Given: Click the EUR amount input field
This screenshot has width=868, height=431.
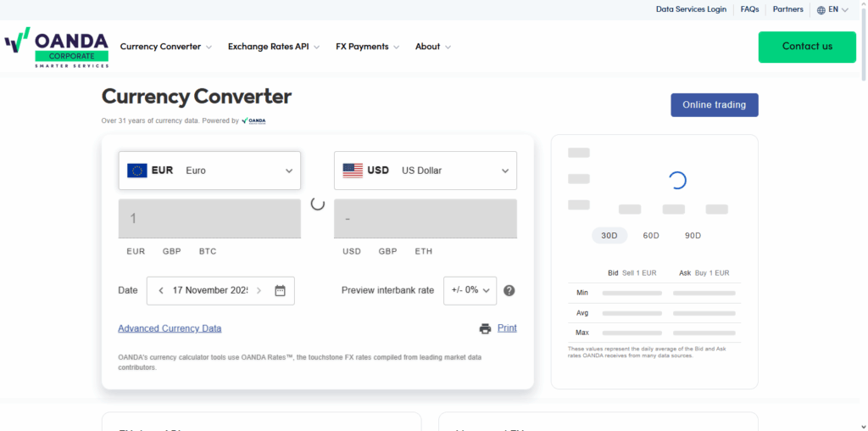Looking at the screenshot, I should coord(209,219).
